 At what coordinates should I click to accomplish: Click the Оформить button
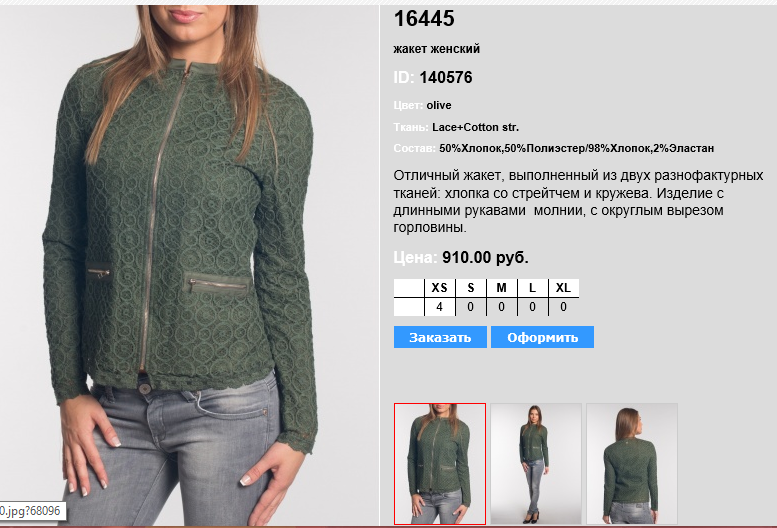(x=542, y=337)
